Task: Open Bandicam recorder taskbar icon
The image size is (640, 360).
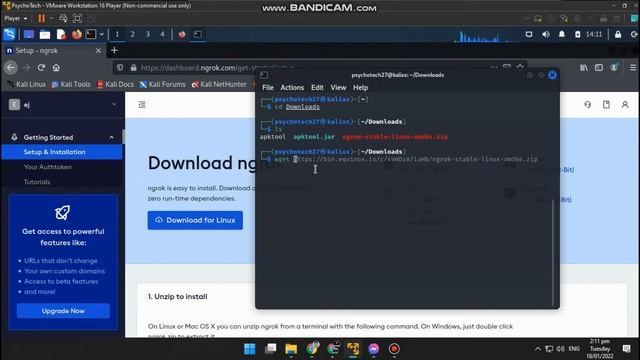Action: coord(394,349)
